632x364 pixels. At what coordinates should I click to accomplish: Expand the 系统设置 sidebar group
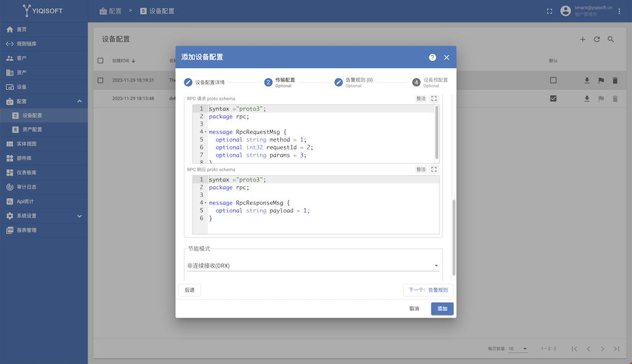[x=44, y=216]
